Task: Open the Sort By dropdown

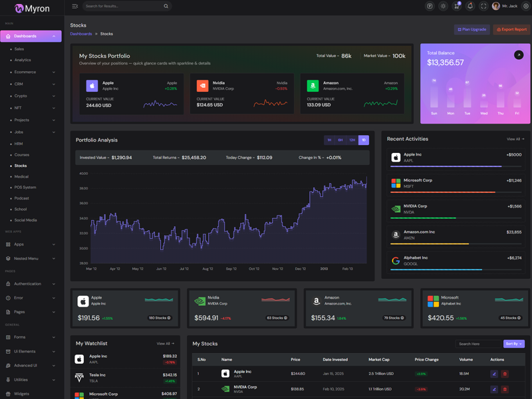Action: (513, 344)
